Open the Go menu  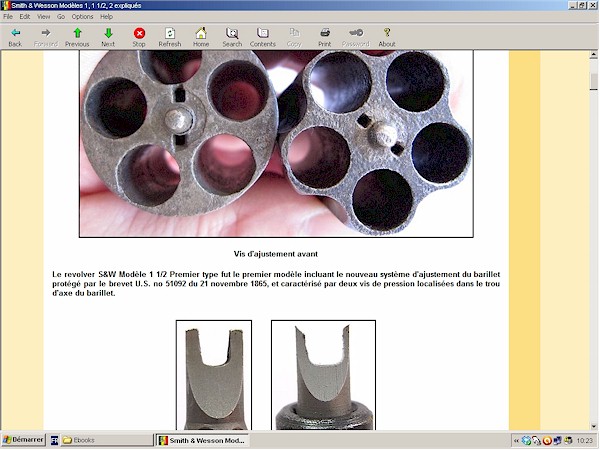(x=61, y=16)
